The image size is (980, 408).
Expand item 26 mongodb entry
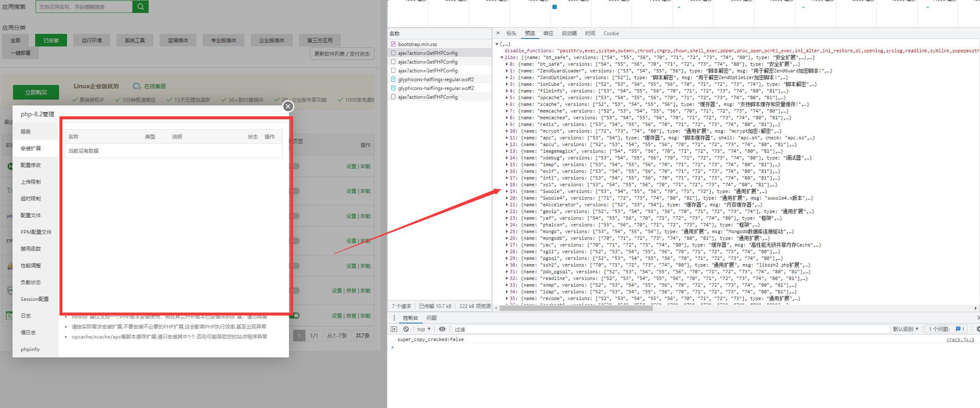pyautogui.click(x=507, y=238)
